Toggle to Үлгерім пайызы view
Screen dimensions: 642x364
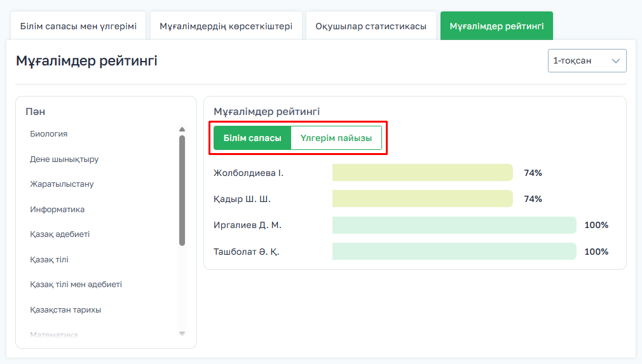[336, 138]
